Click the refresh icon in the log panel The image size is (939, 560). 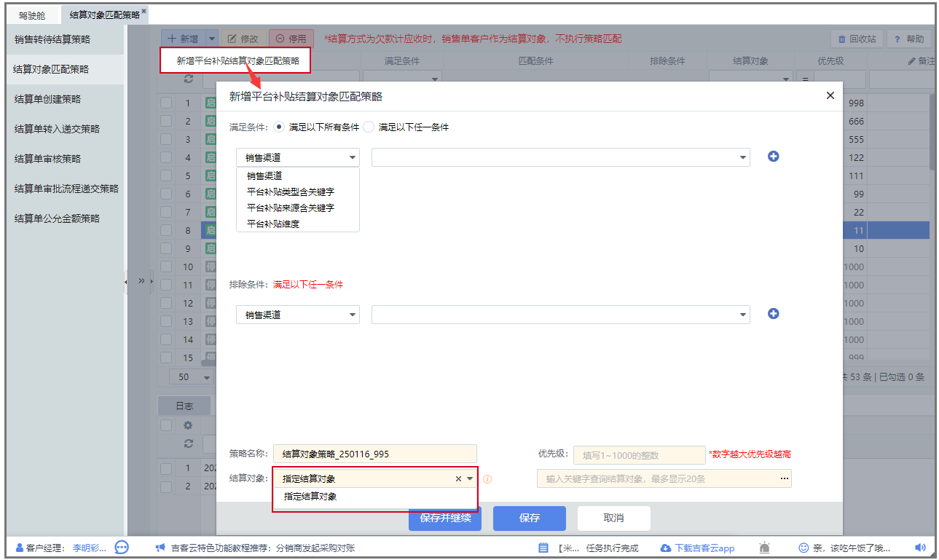pos(189,443)
